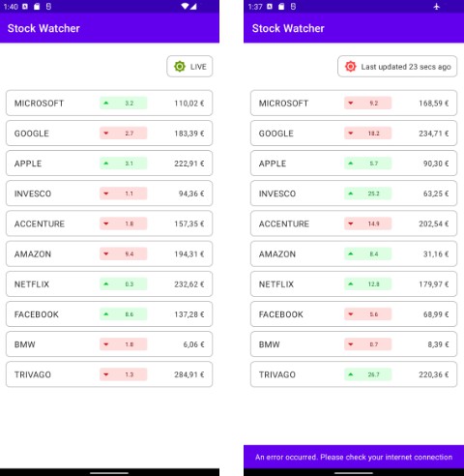Tap the ACCENTURE 157,35 € stock row
Image resolution: width=464 pixels, height=476 pixels.
pyautogui.click(x=109, y=223)
